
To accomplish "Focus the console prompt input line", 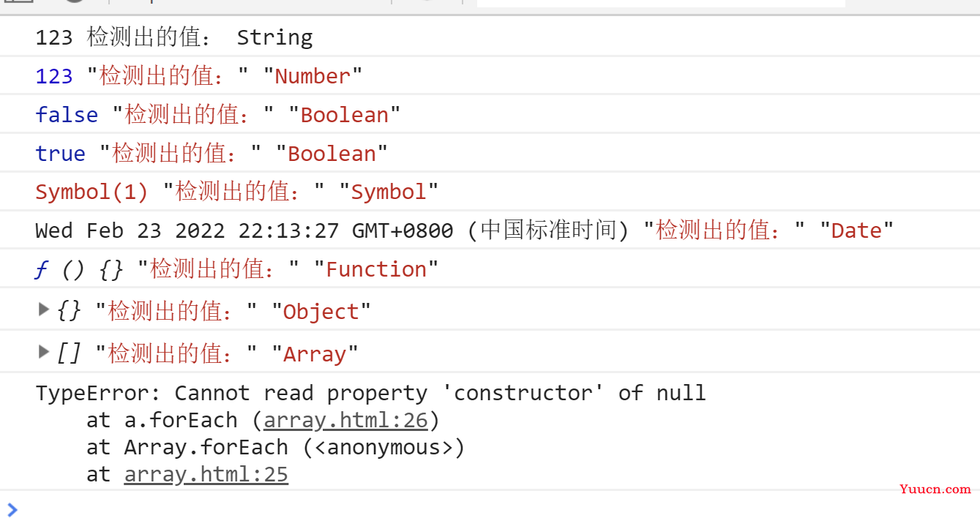I will coord(490,510).
